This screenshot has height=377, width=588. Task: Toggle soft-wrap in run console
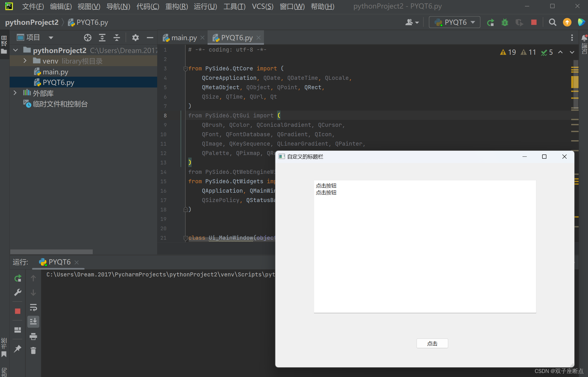tap(33, 307)
